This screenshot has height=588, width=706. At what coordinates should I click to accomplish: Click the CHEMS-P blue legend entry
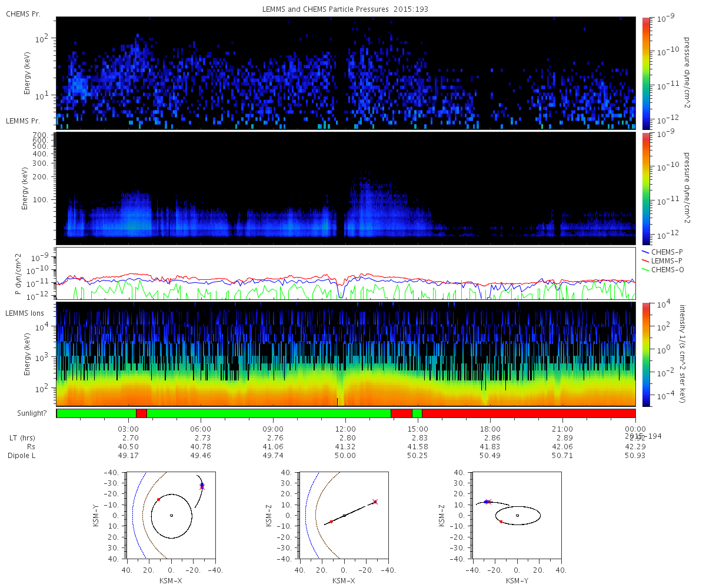[x=663, y=252]
